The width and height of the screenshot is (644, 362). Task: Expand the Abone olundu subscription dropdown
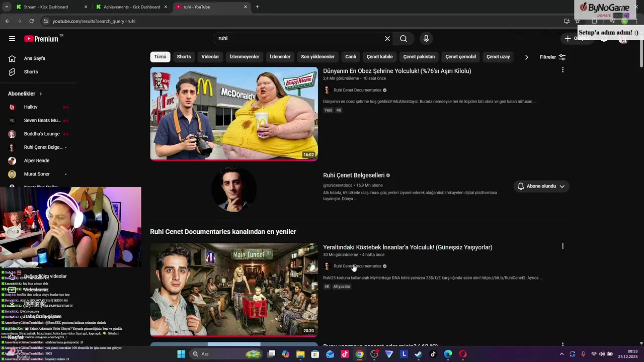[x=541, y=186]
